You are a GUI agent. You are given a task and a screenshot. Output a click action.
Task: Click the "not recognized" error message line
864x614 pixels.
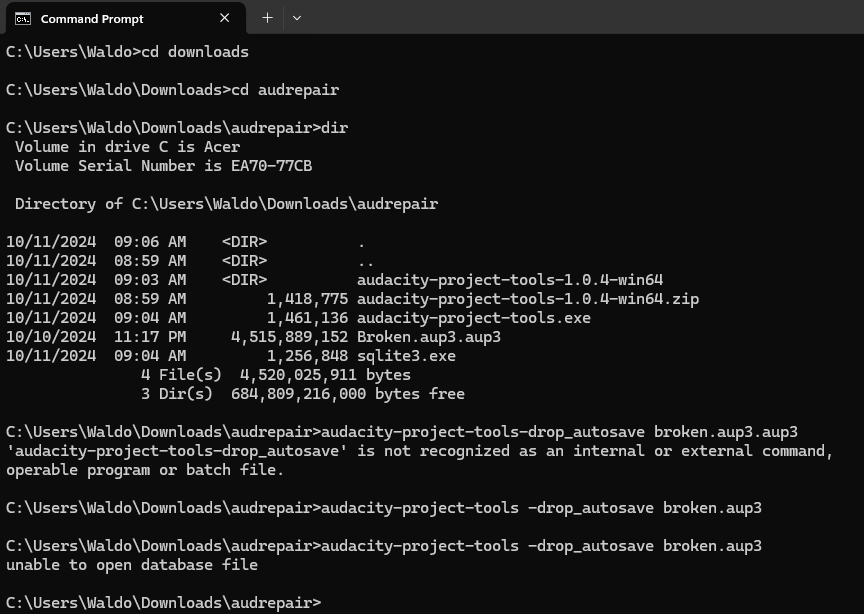tap(418, 451)
